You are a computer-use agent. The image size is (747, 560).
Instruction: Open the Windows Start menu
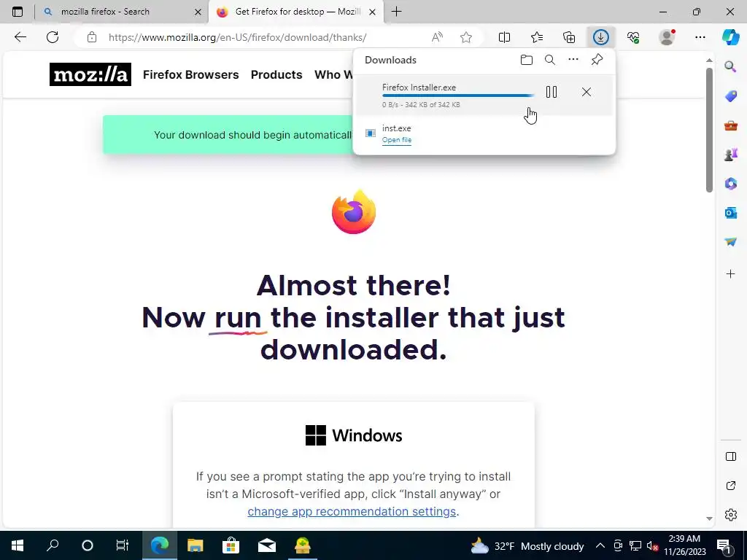[18, 545]
